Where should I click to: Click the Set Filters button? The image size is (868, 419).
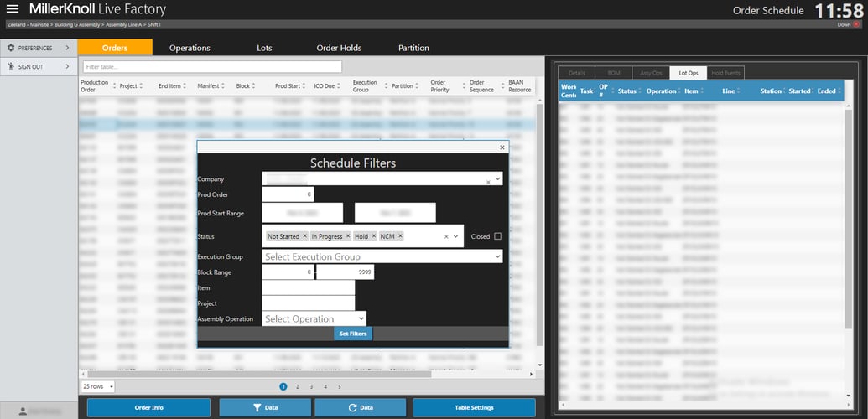pyautogui.click(x=352, y=334)
